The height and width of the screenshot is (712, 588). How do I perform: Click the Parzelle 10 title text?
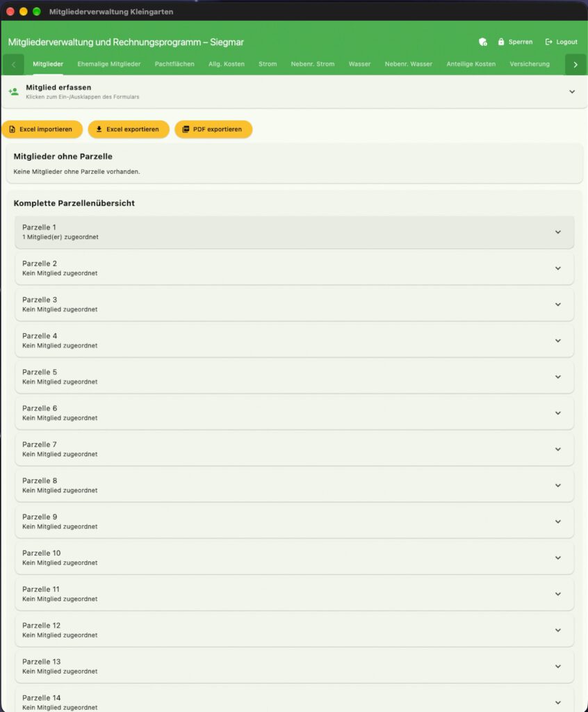[x=41, y=553]
